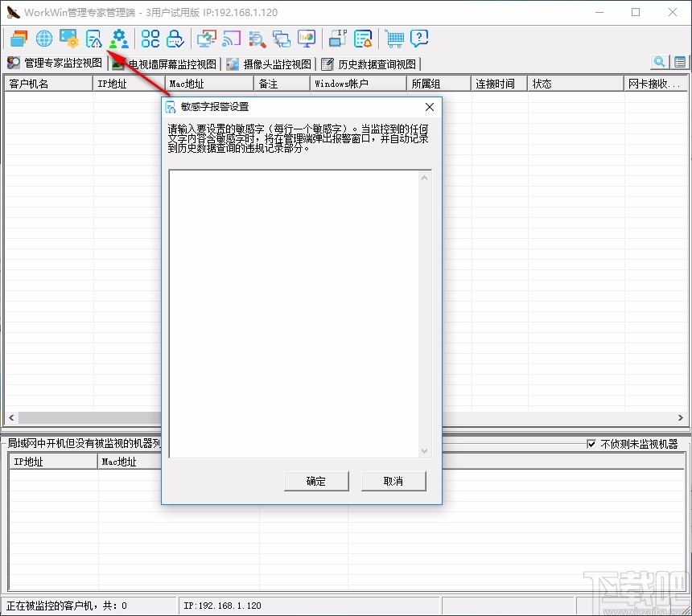Image resolution: width=692 pixels, height=616 pixels.
Task: Click the screen with gear settings icon
Action: click(x=69, y=39)
